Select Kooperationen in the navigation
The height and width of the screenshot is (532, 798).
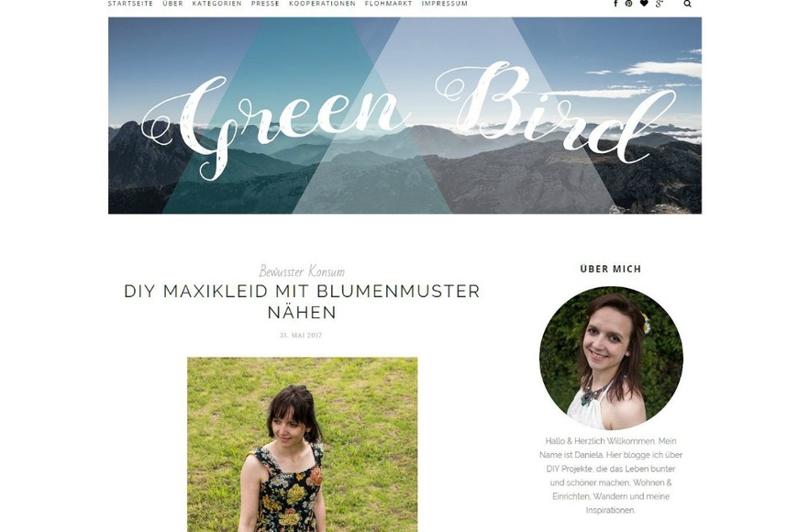(x=322, y=3)
